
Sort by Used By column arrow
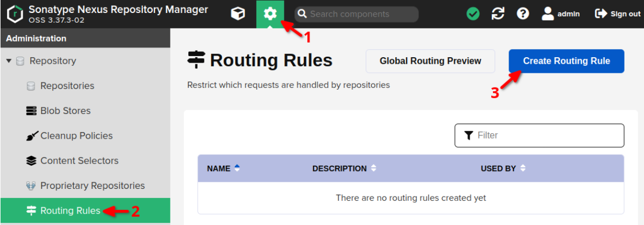click(523, 168)
